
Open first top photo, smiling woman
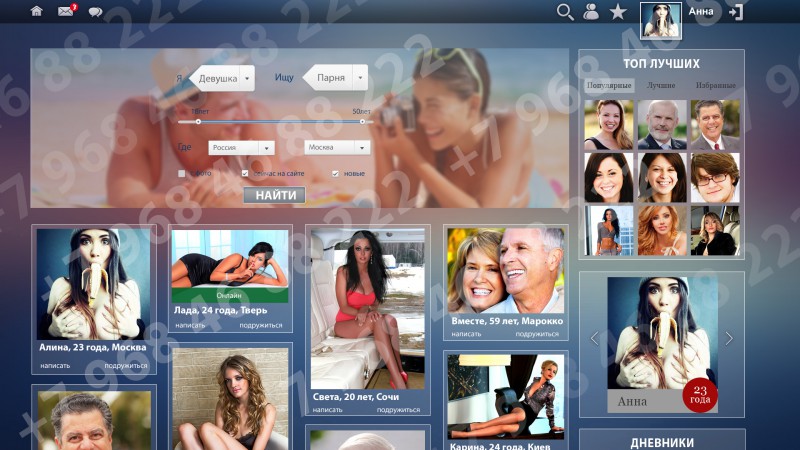coord(609,124)
